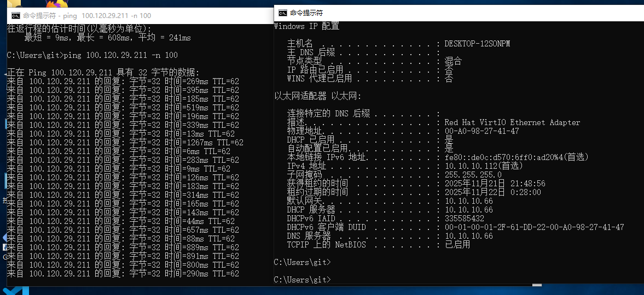This screenshot has width=644, height=295.
Task: Click the ping reply line showing 时间=1267ms
Action: click(x=125, y=143)
